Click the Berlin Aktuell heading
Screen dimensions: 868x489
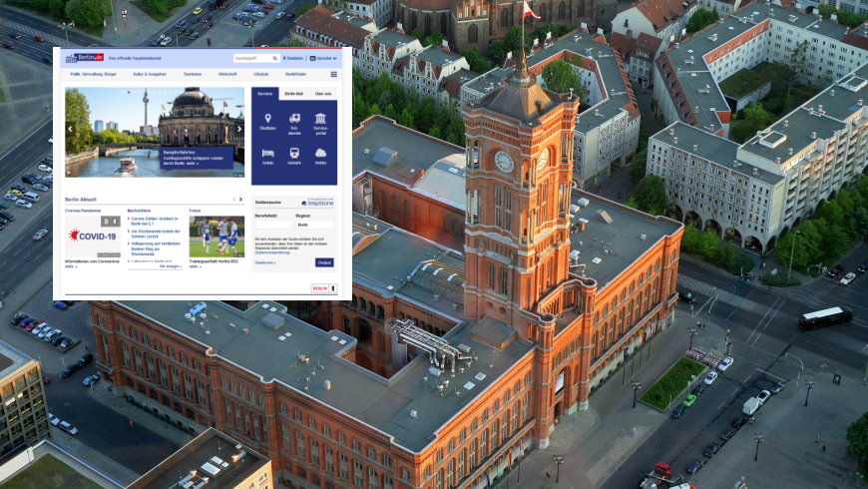(x=81, y=200)
